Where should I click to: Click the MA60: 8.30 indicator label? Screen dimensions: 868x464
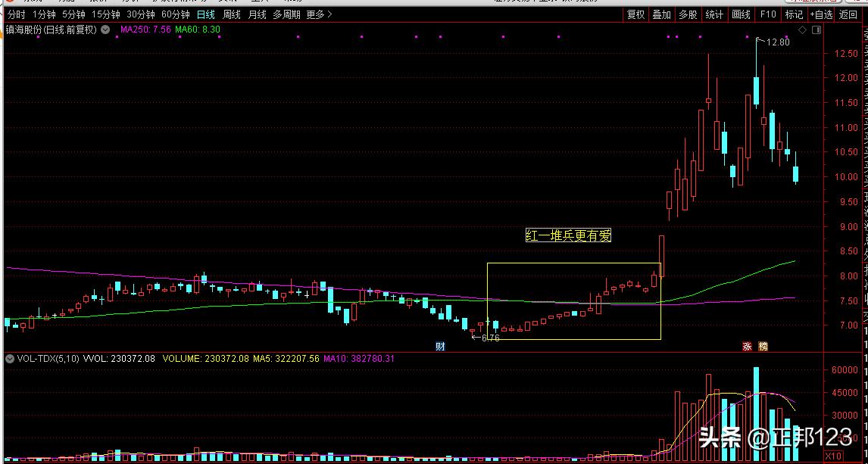(x=198, y=30)
